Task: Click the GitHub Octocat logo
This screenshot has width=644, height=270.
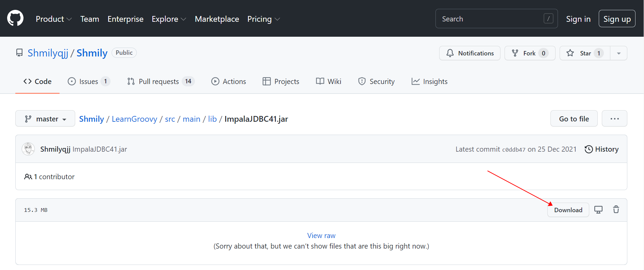Action: click(15, 18)
